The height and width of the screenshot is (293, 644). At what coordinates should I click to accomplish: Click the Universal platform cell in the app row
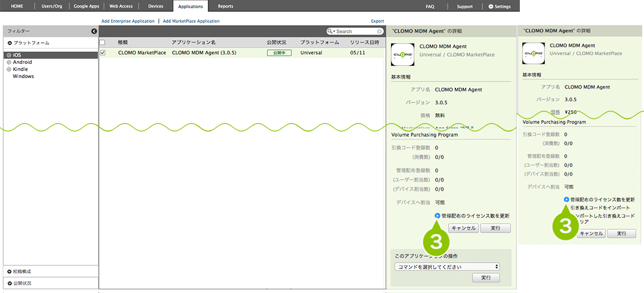[x=311, y=53]
